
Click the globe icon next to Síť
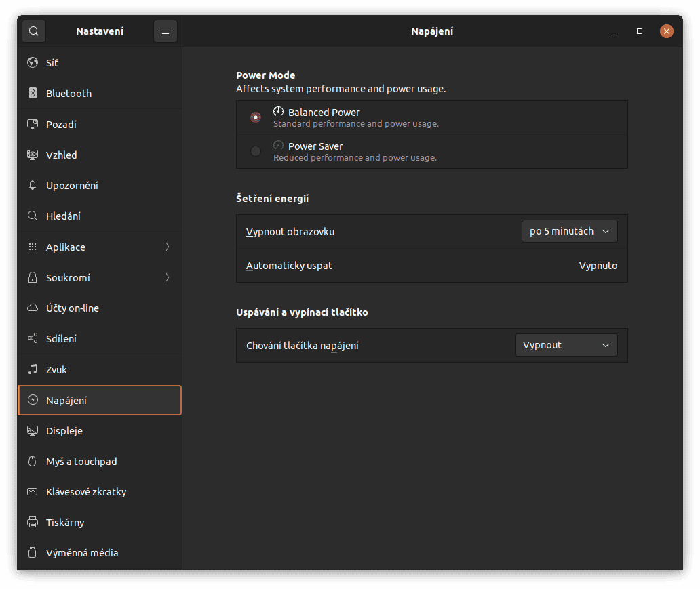point(32,63)
